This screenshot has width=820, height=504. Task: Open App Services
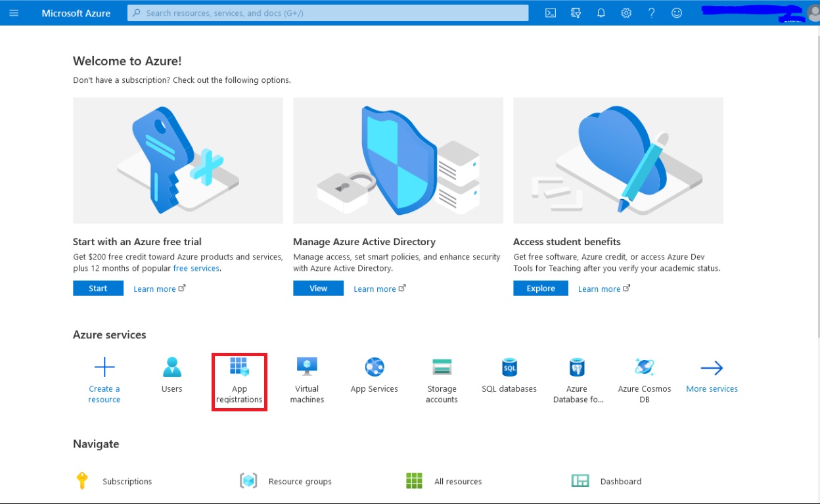374,376
